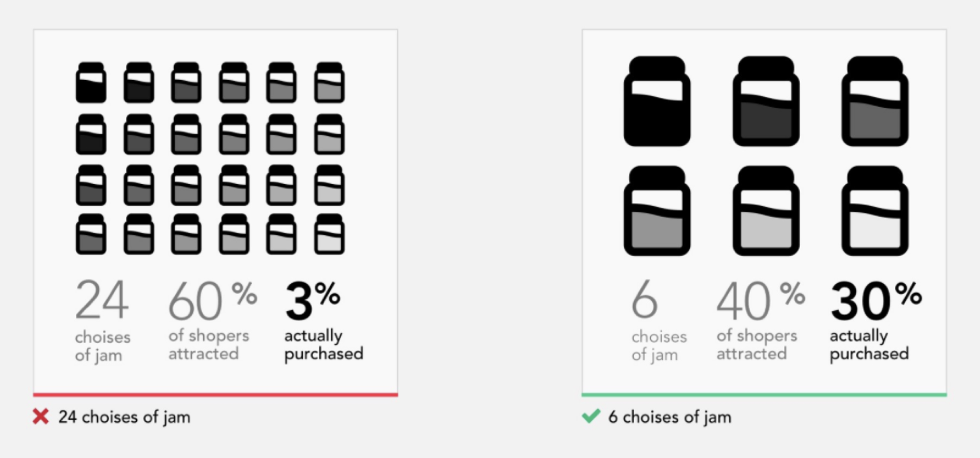Click the top-left small jam jar

tap(91, 82)
